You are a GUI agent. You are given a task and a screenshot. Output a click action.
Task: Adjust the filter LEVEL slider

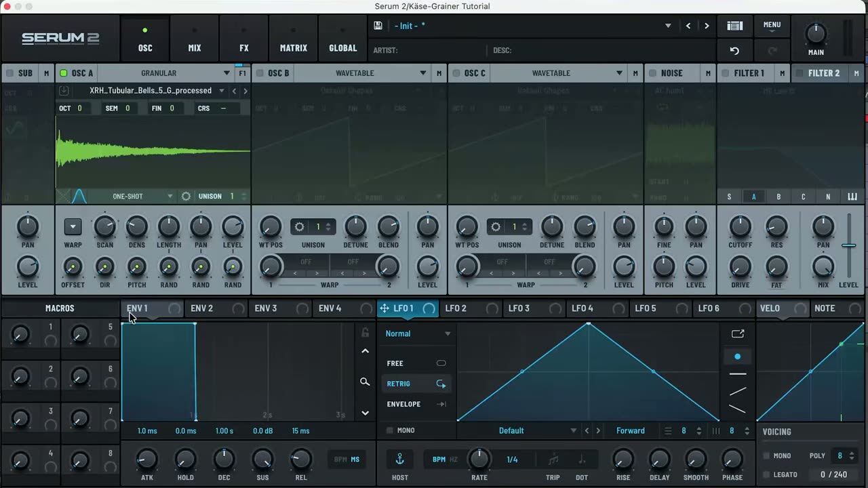(x=848, y=245)
